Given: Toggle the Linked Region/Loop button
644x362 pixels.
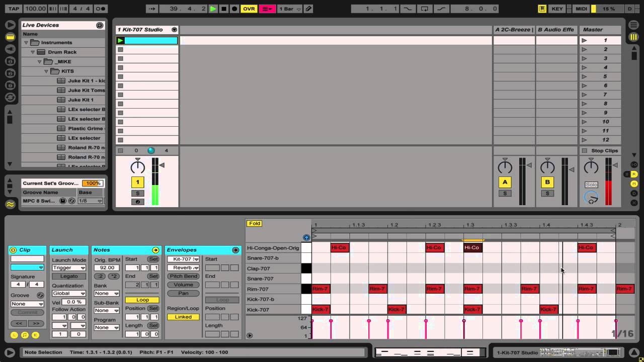Looking at the screenshot, I should point(183,317).
